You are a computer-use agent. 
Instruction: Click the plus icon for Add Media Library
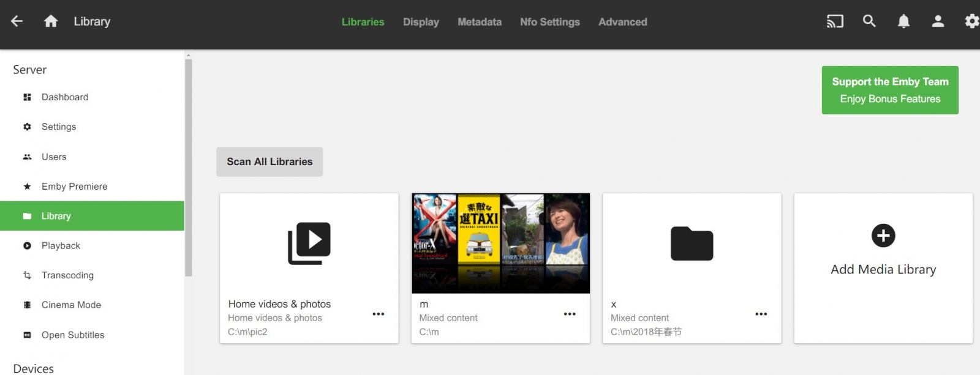(883, 236)
